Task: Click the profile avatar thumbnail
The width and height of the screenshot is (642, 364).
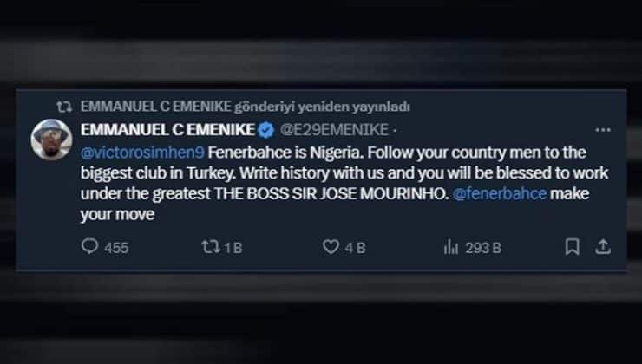Action: click(51, 140)
